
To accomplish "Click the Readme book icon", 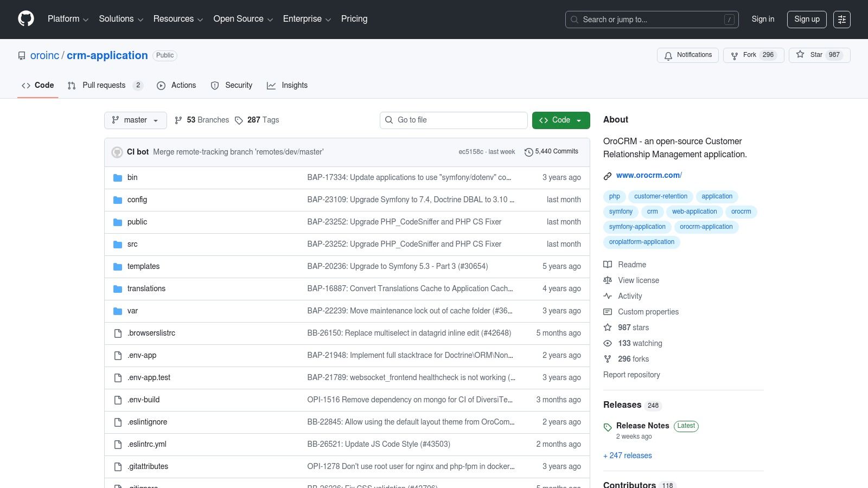I will click(608, 265).
